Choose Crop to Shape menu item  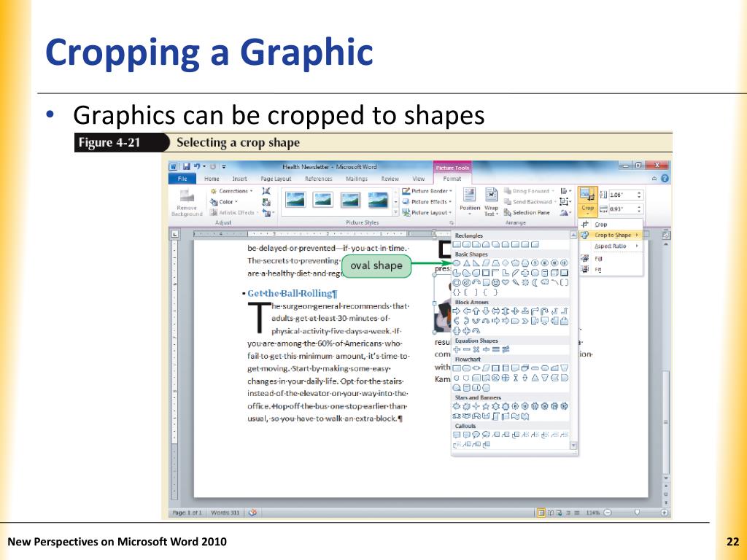coord(611,235)
